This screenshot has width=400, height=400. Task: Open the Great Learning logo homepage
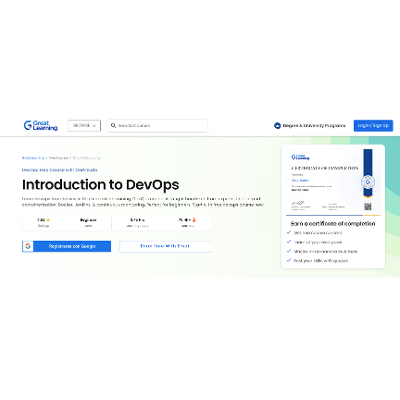coord(40,126)
